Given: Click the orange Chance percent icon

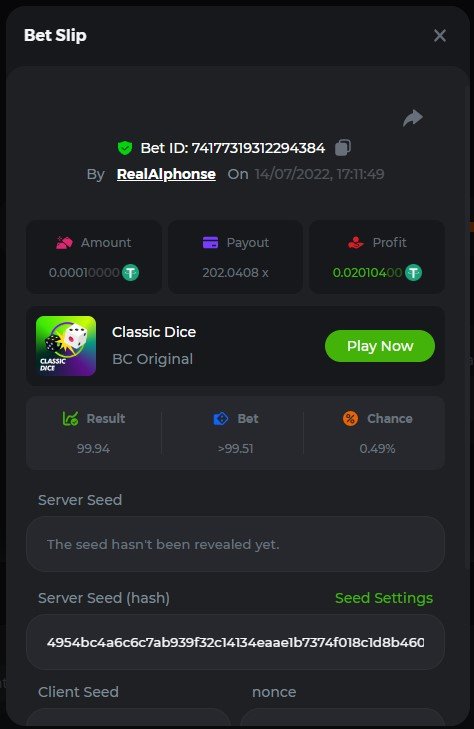Looking at the screenshot, I should (x=350, y=418).
